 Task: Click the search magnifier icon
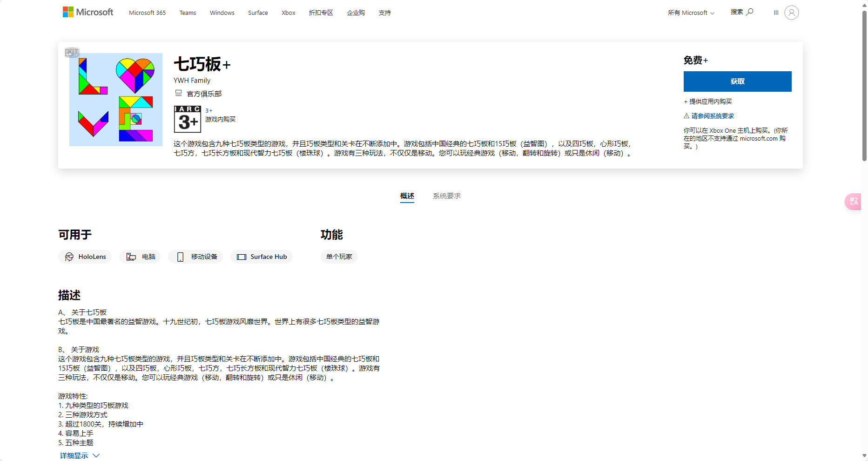(749, 12)
